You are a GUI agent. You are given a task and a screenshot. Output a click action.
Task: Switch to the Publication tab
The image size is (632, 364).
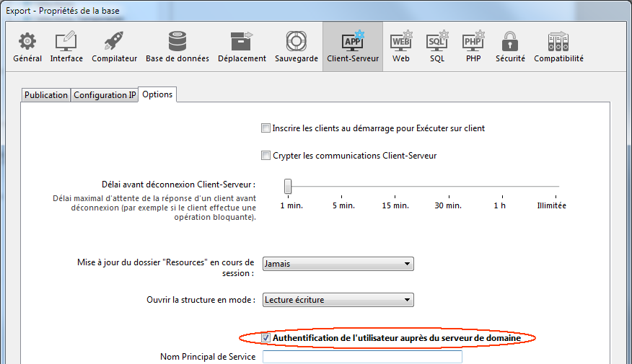coord(45,95)
